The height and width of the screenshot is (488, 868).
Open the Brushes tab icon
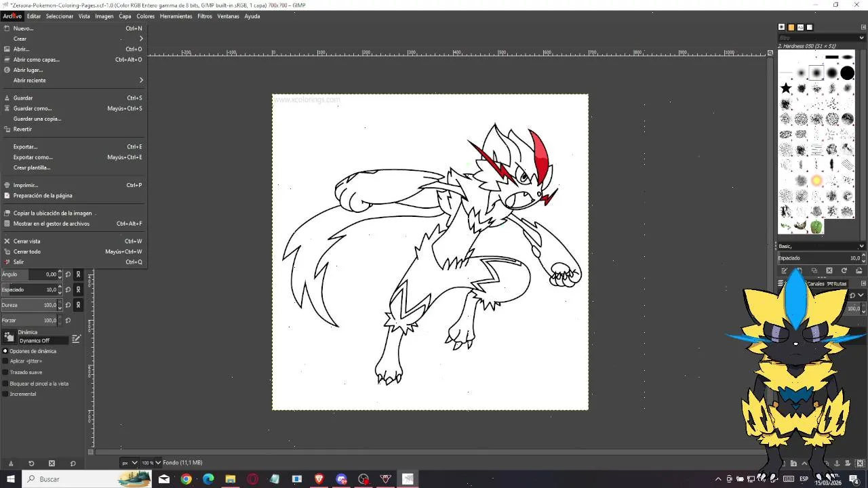pos(782,27)
